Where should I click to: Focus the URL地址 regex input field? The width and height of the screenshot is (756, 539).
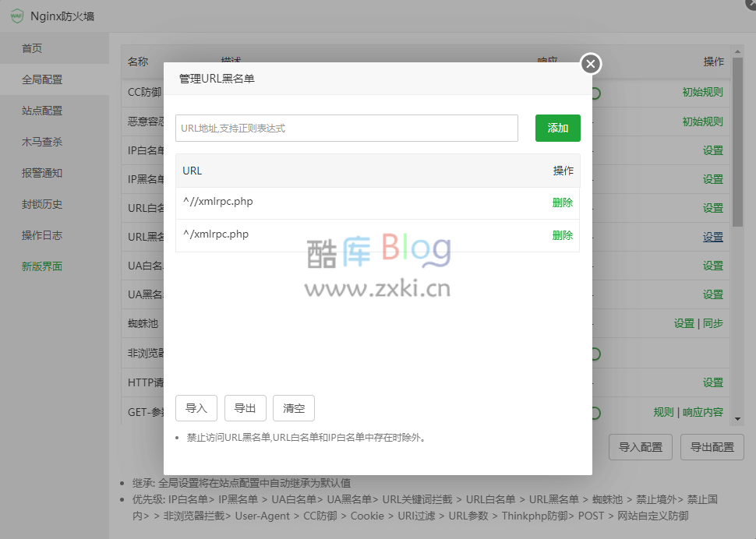tap(346, 128)
